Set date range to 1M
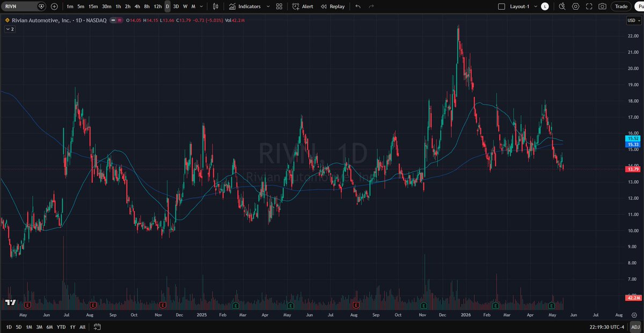Viewport: 644px width, 333px height. click(x=29, y=327)
